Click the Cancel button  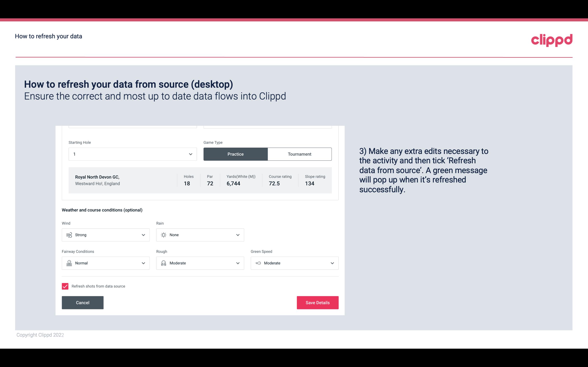[x=83, y=302]
